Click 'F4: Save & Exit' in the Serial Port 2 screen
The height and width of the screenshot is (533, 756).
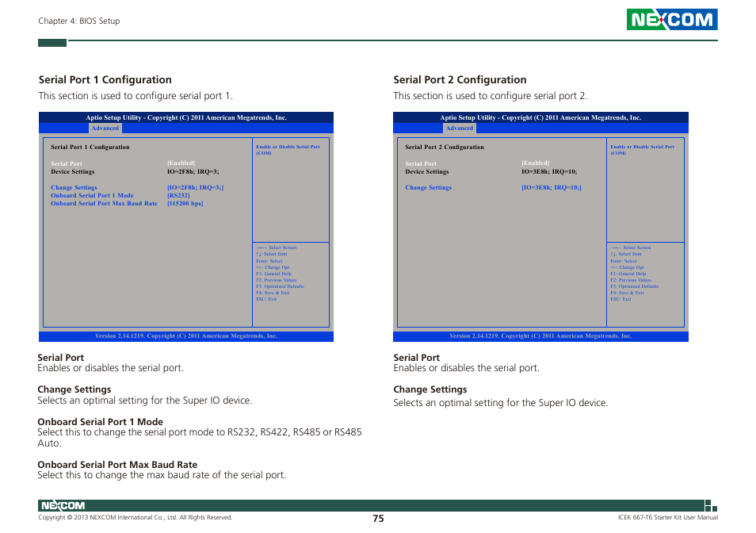pyautogui.click(x=628, y=293)
